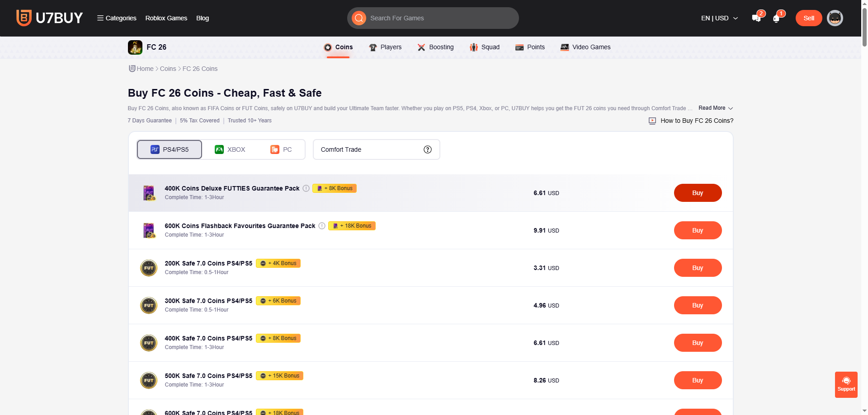This screenshot has width=868, height=415.
Task: Click the 8.26 USD price
Action: point(546,380)
